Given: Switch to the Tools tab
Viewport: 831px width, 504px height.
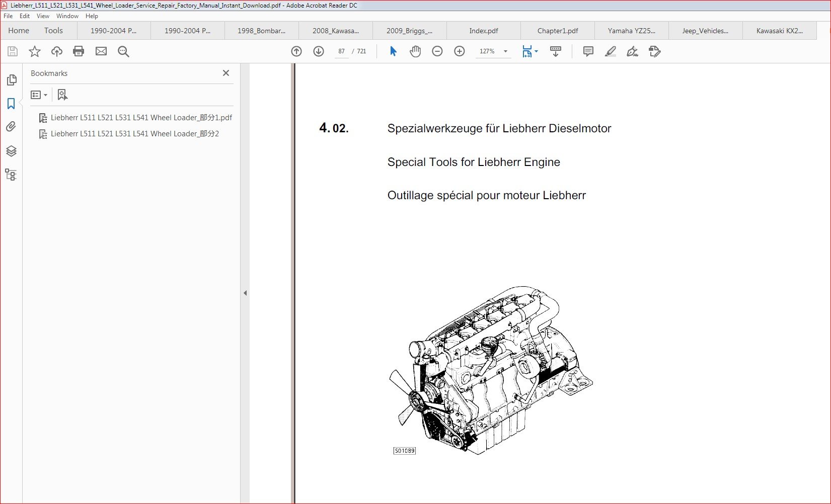Looking at the screenshot, I should 53,31.
